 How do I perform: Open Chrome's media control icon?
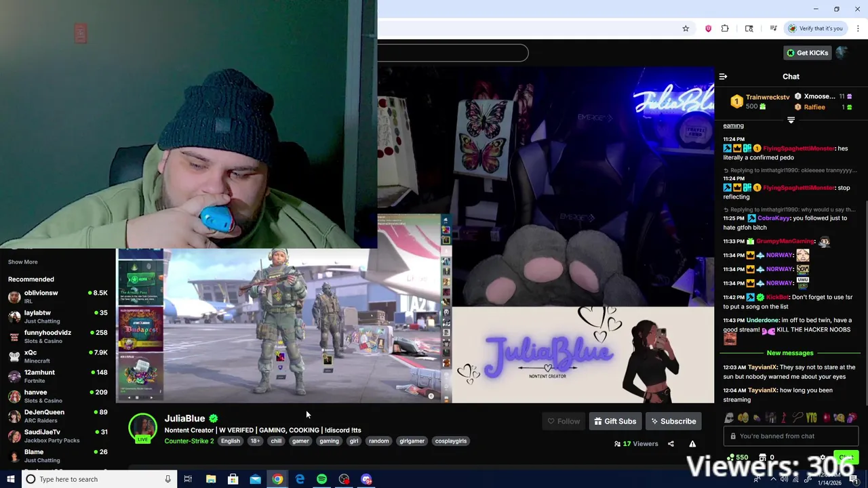(773, 28)
